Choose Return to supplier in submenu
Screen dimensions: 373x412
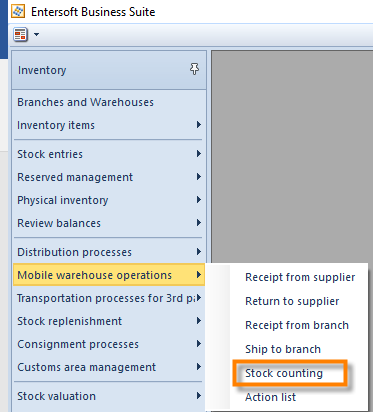tap(292, 301)
